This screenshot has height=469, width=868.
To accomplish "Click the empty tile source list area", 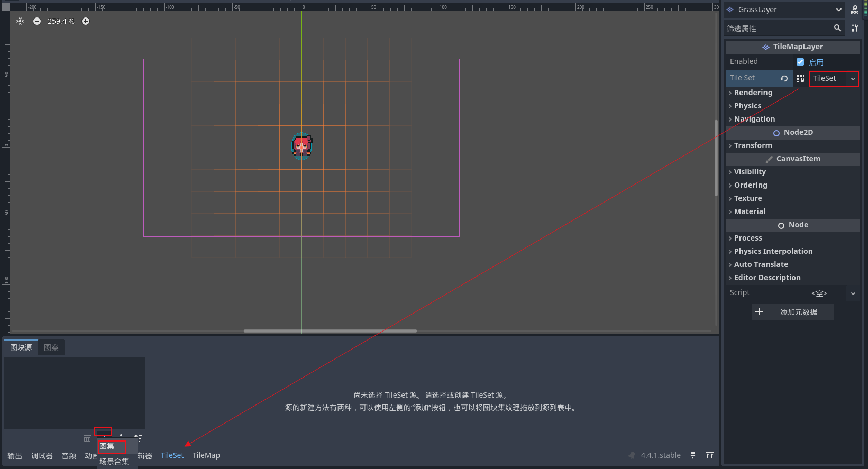I will [x=75, y=393].
